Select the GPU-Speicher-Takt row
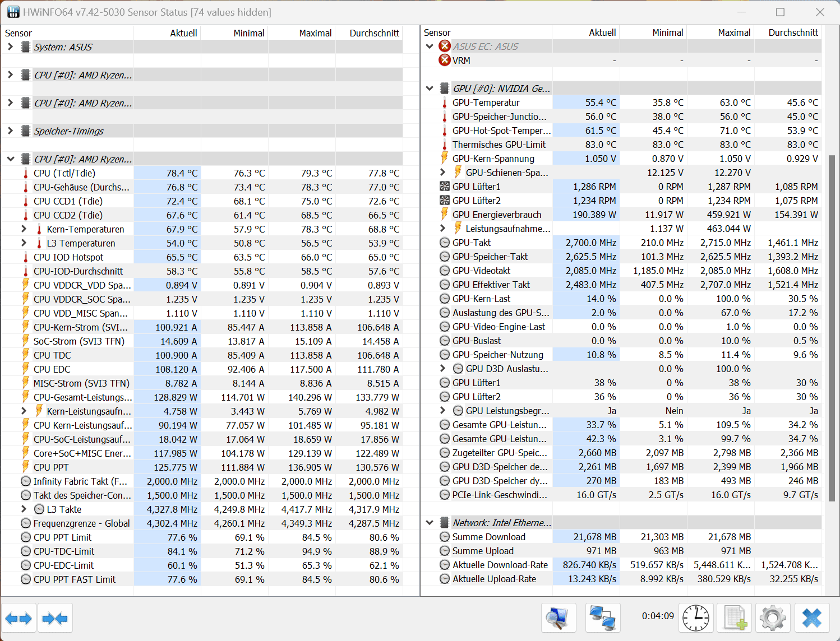The image size is (840, 641). (x=621, y=257)
